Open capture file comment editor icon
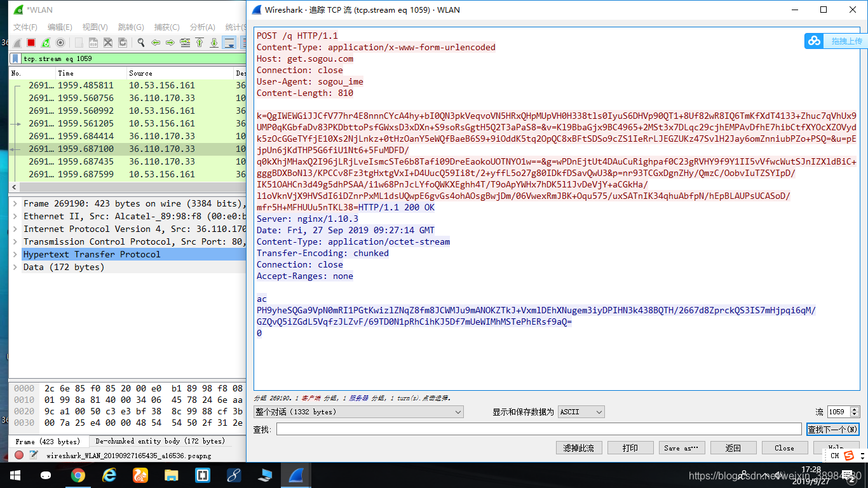The width and height of the screenshot is (868, 488). point(34,455)
